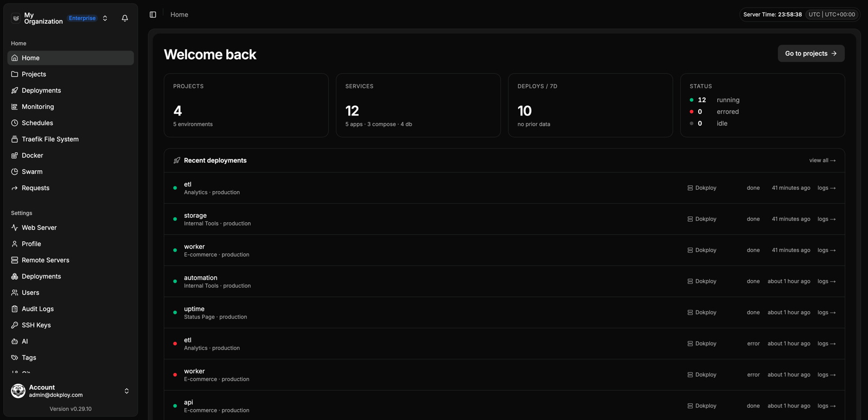Click the Swarm pie icon
This screenshot has height=420, width=868.
(15, 172)
